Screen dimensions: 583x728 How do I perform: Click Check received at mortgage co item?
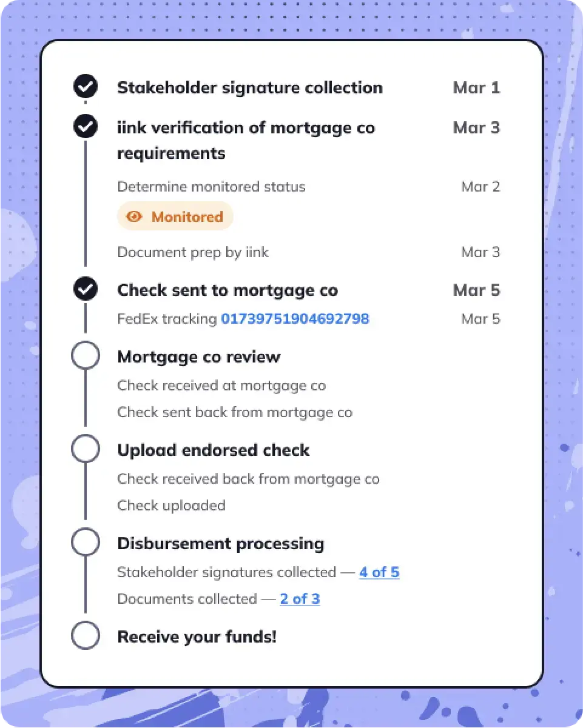pos(221,386)
